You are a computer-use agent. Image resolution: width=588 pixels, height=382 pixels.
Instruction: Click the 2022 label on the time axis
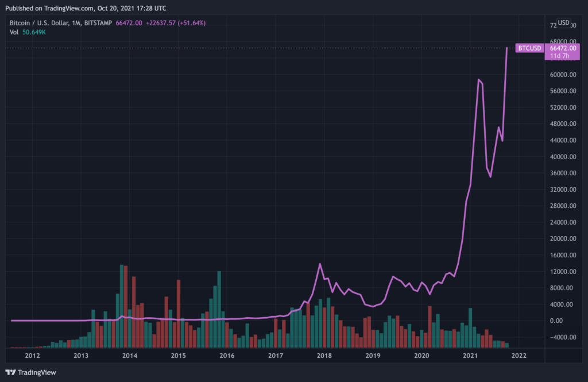pos(519,356)
